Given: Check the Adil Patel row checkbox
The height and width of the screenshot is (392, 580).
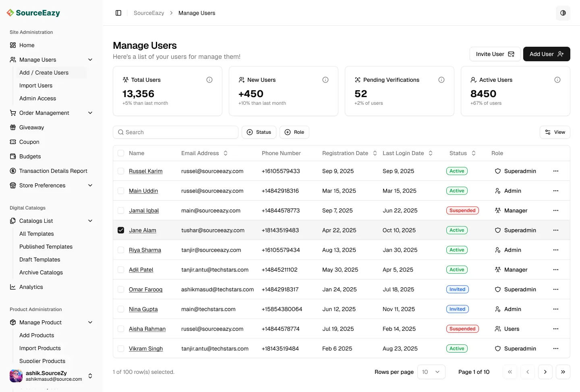Looking at the screenshot, I should [x=121, y=270].
